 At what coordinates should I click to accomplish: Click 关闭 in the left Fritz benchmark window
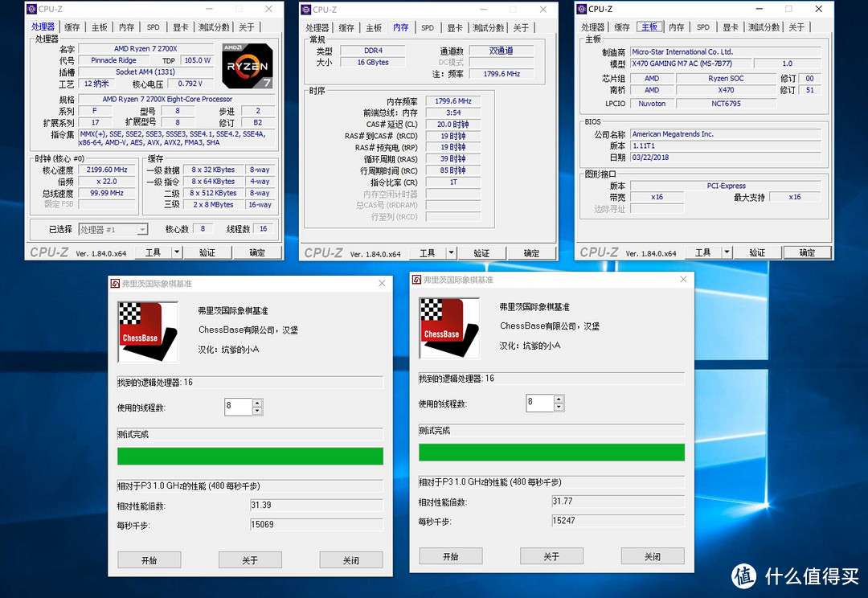tap(351, 559)
